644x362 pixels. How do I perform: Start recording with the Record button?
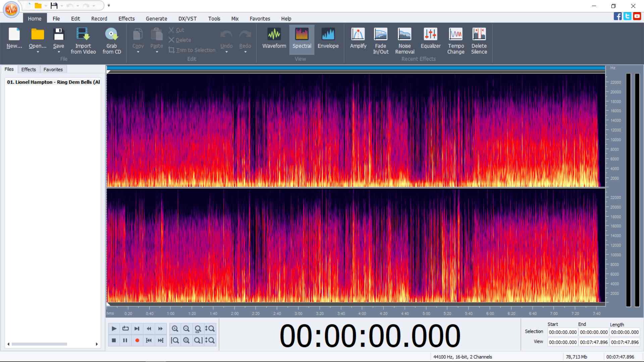pyautogui.click(x=137, y=341)
